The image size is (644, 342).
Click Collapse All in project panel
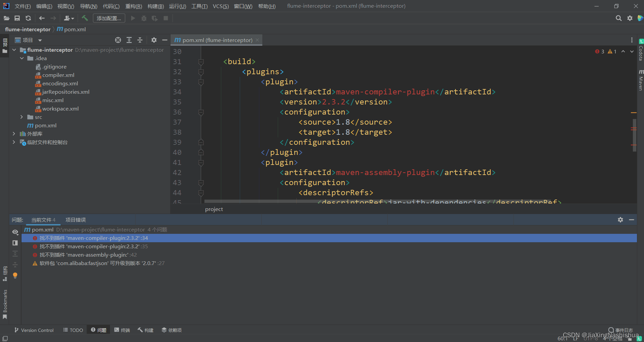pyautogui.click(x=140, y=40)
